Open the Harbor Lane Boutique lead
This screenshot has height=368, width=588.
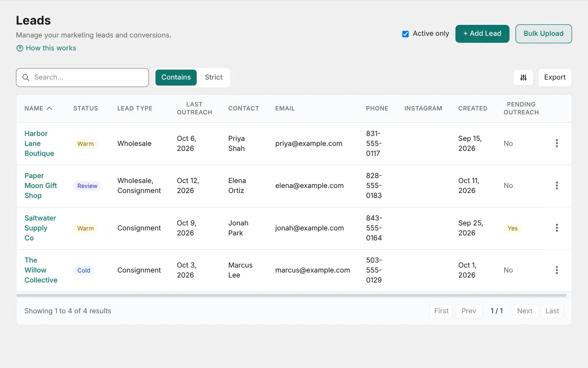[x=39, y=143]
